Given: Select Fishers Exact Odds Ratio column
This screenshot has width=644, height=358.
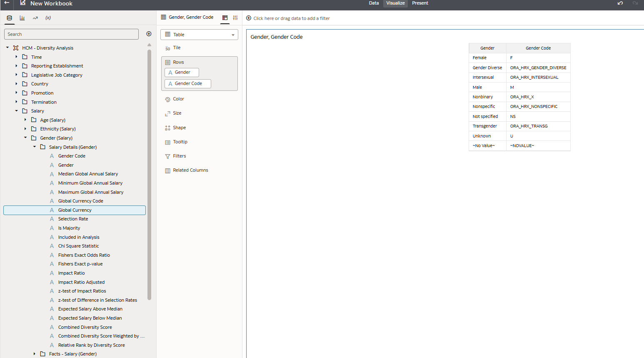Looking at the screenshot, I should [84, 255].
